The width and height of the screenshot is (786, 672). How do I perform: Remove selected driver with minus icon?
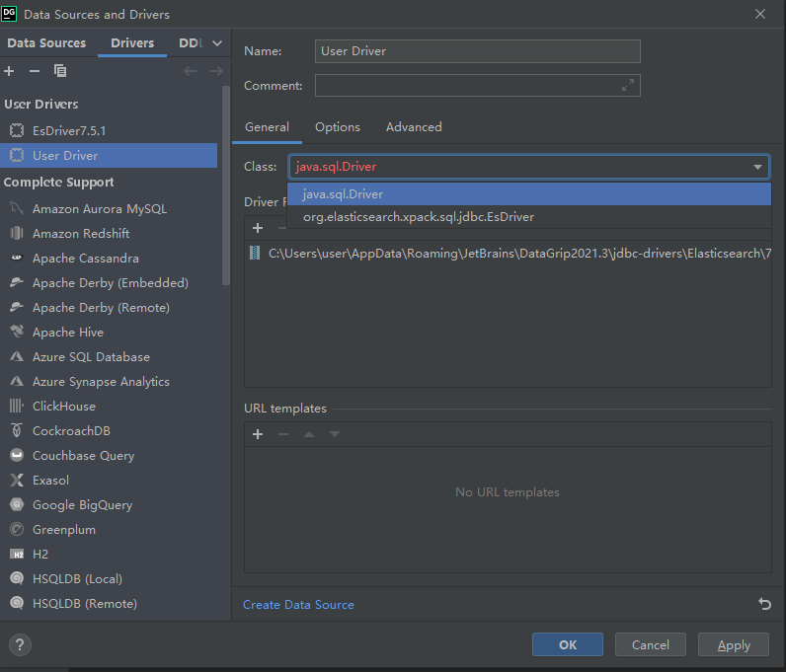[x=35, y=71]
